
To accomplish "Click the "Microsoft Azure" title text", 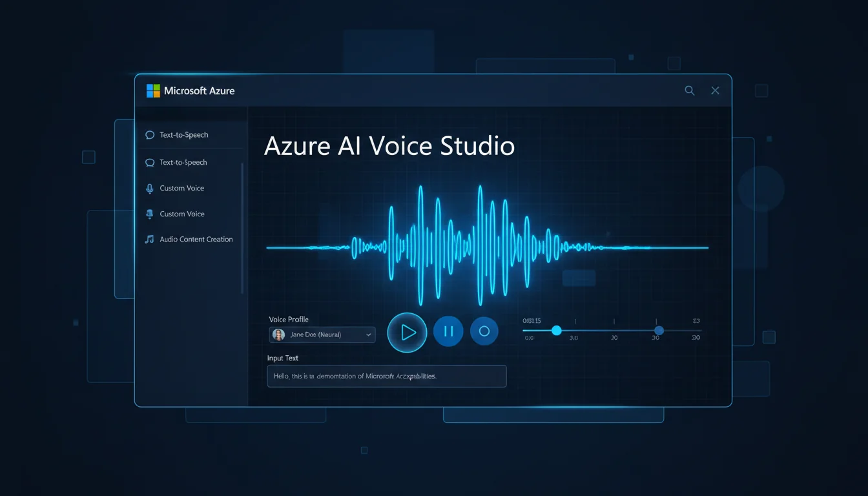I will coord(200,91).
